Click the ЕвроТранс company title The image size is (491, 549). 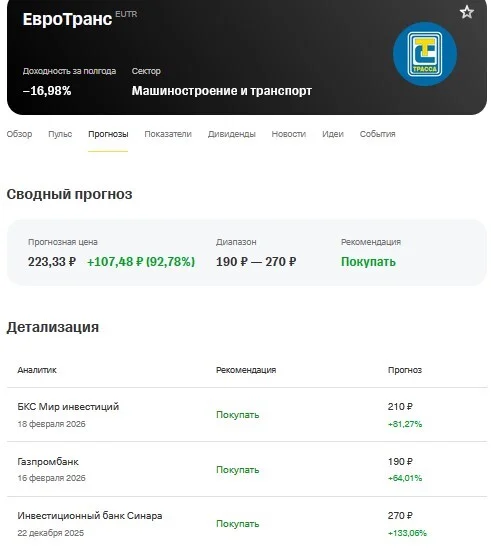point(67,19)
